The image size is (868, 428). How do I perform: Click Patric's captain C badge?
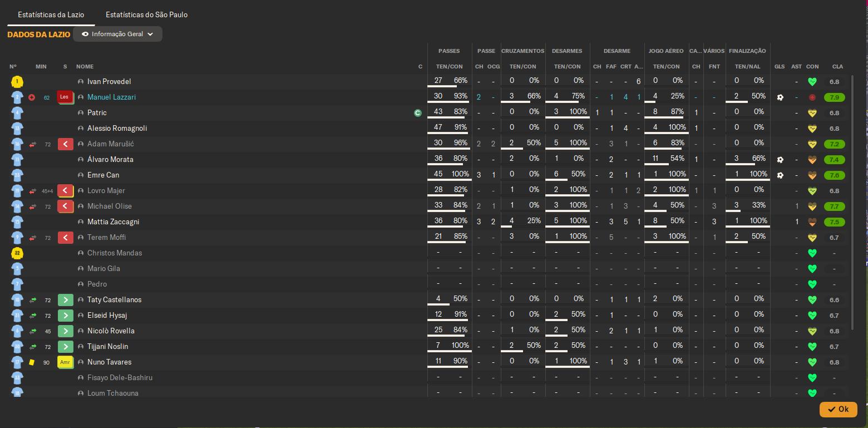(x=418, y=113)
